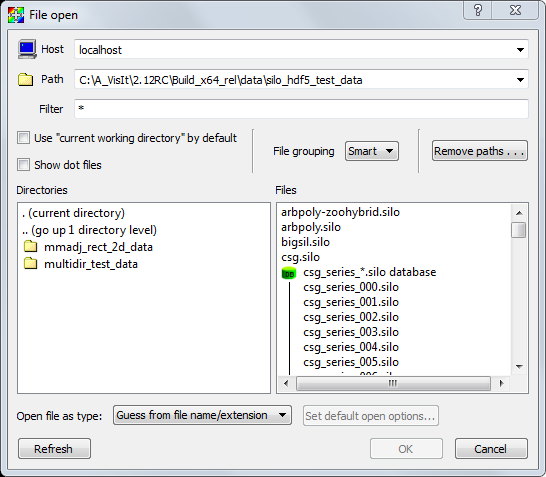Click the Remove paths button

(480, 151)
